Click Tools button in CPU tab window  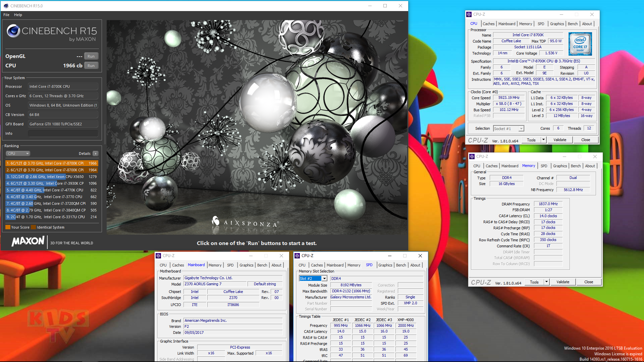coord(531,140)
